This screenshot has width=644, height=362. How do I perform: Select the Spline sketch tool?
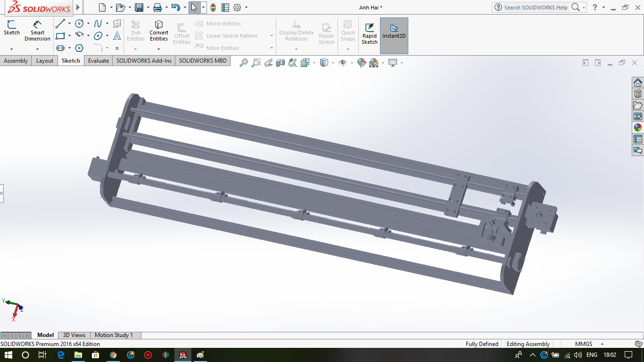click(x=98, y=24)
